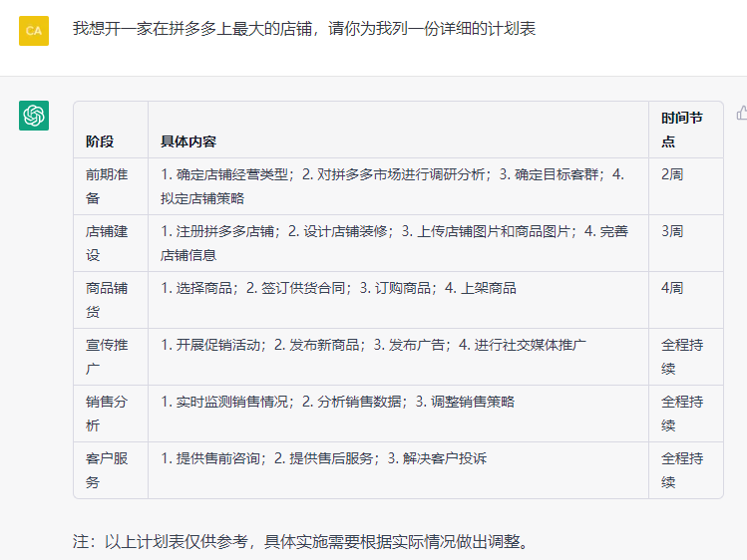Select the 客户服务 stage cell
This screenshot has height=560, width=747.
(111, 470)
